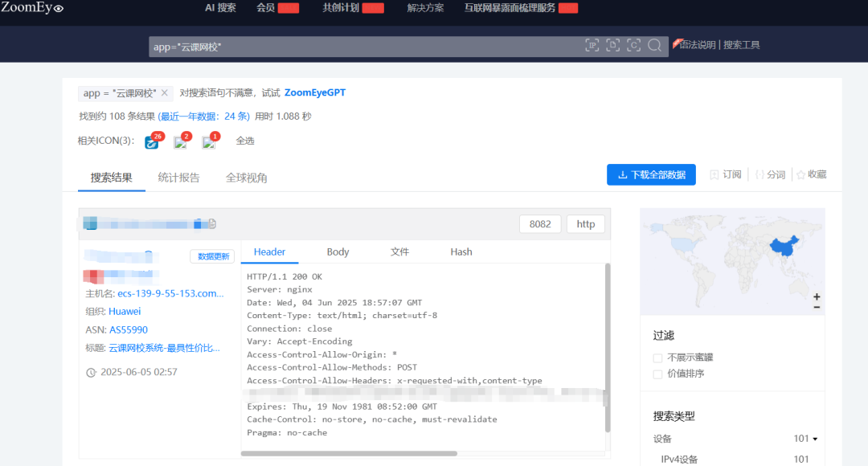Select the related icon with badge 2

point(180,142)
